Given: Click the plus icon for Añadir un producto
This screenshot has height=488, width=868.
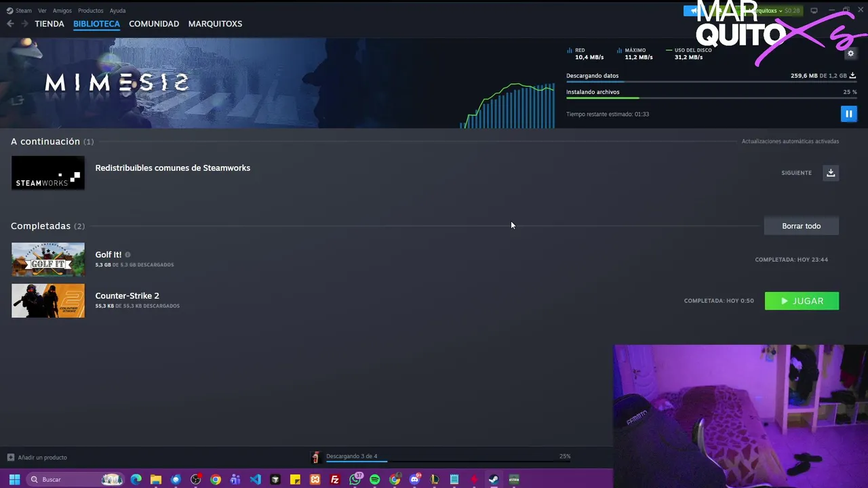Looking at the screenshot, I should (x=11, y=457).
